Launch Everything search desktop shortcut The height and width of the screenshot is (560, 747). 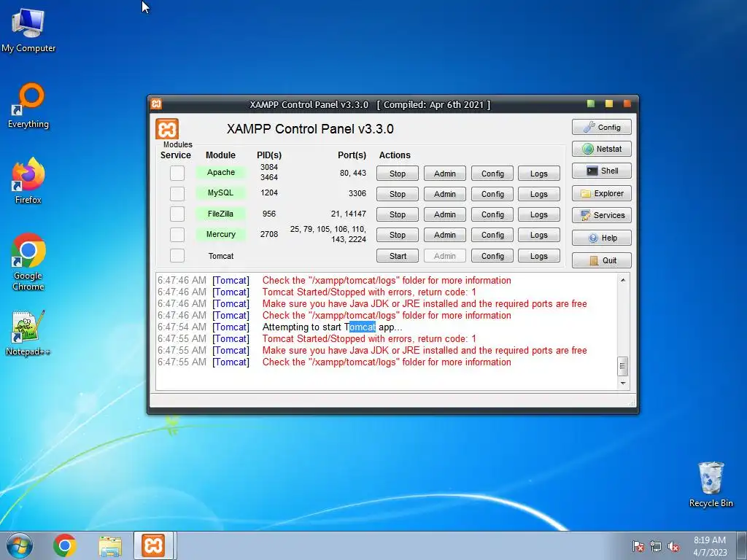coord(28,105)
